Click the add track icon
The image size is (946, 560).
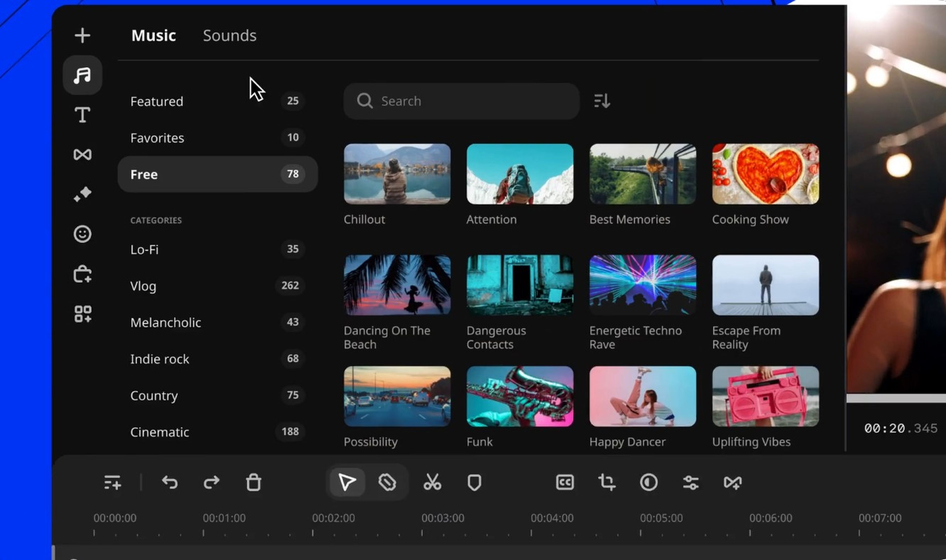tap(113, 482)
